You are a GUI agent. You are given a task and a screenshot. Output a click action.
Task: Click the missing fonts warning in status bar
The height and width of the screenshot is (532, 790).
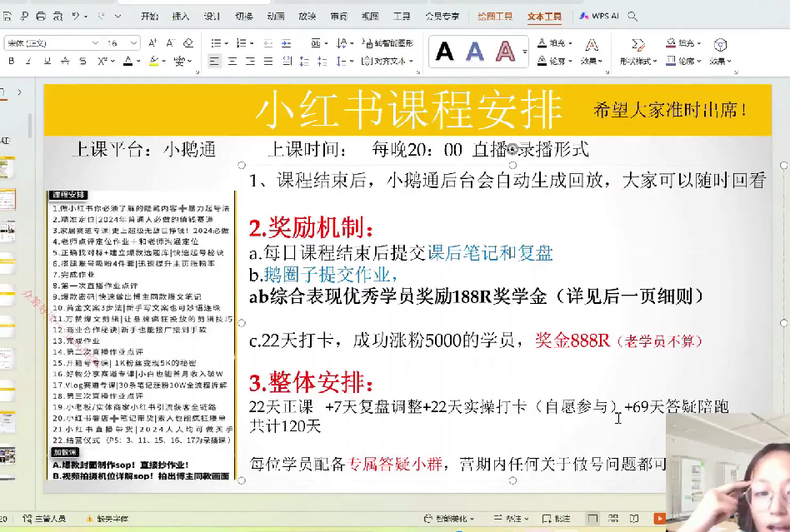(x=107, y=519)
